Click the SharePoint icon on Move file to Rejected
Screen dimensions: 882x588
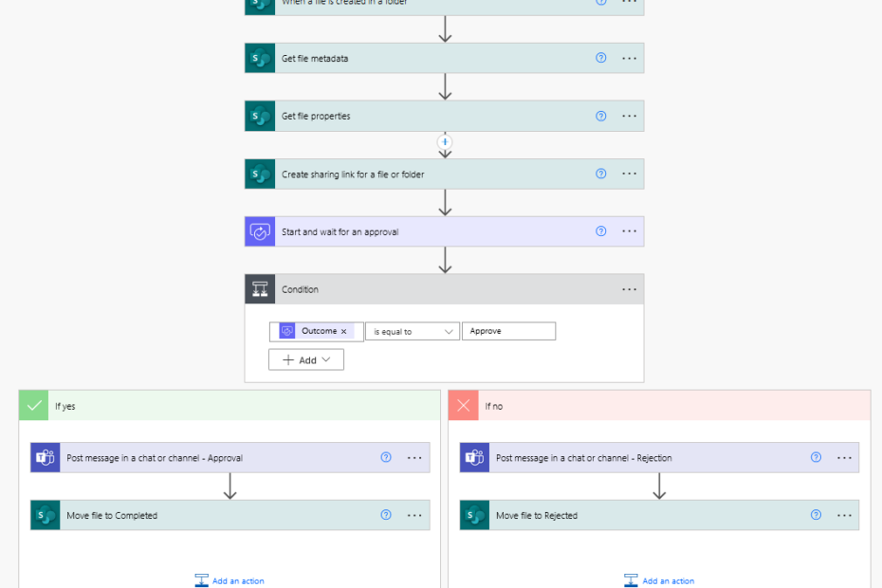475,515
